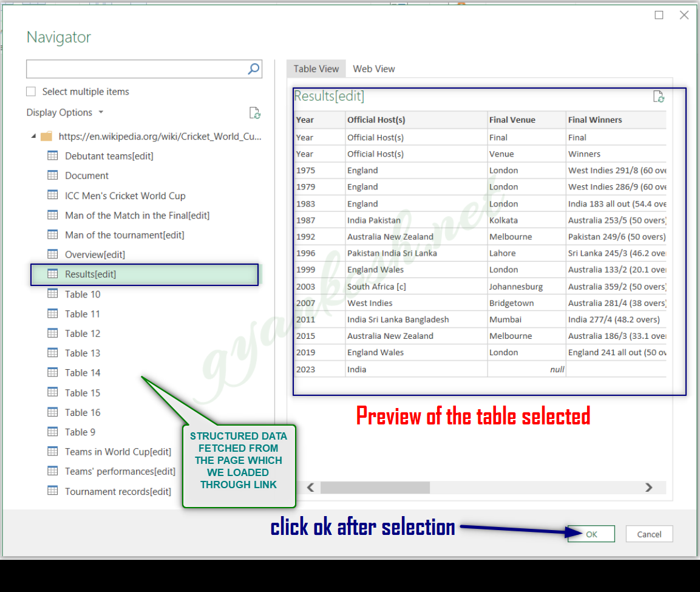Select Table 13 in the list

(83, 353)
